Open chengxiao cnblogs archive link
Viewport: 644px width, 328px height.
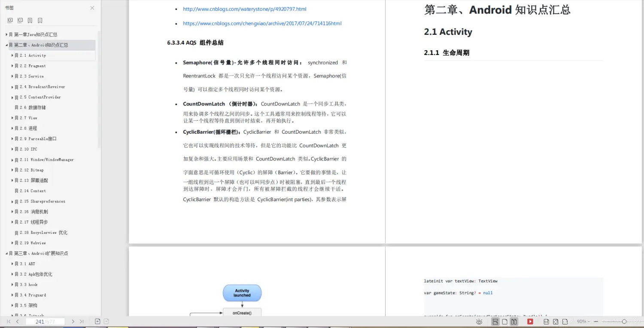[262, 24]
